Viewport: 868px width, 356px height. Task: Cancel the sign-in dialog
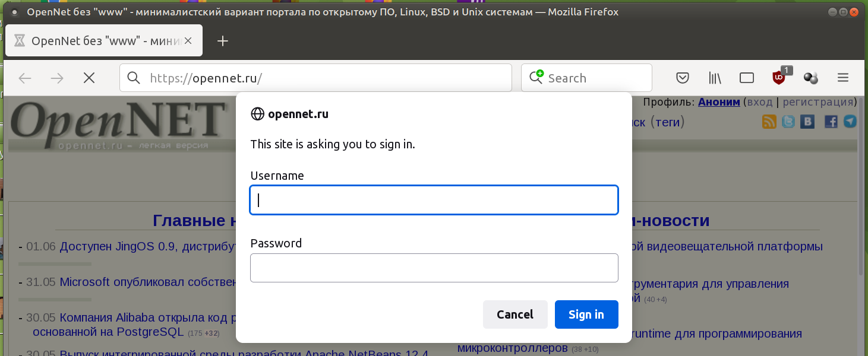pos(515,314)
